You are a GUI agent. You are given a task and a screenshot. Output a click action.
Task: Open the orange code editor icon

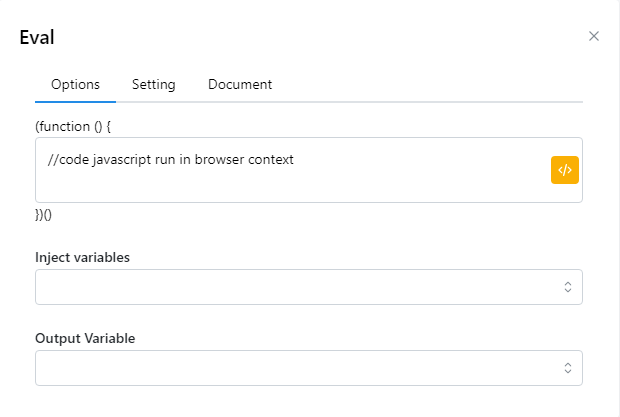point(565,170)
